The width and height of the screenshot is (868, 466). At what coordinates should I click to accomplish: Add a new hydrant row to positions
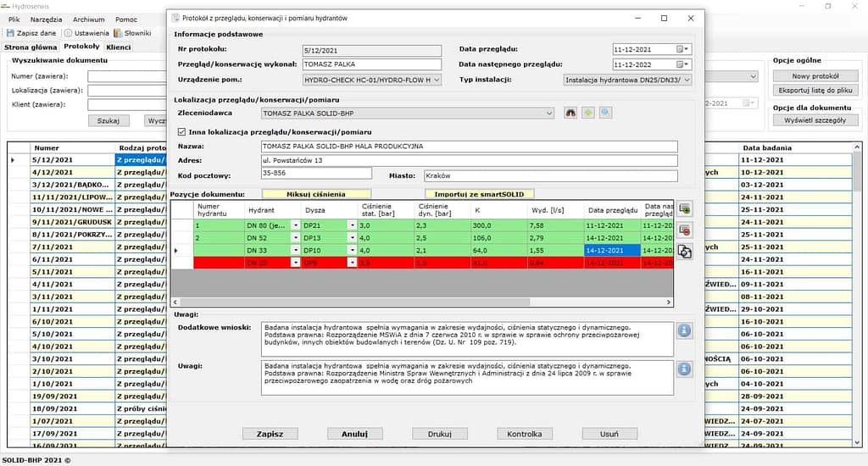pyautogui.click(x=685, y=209)
